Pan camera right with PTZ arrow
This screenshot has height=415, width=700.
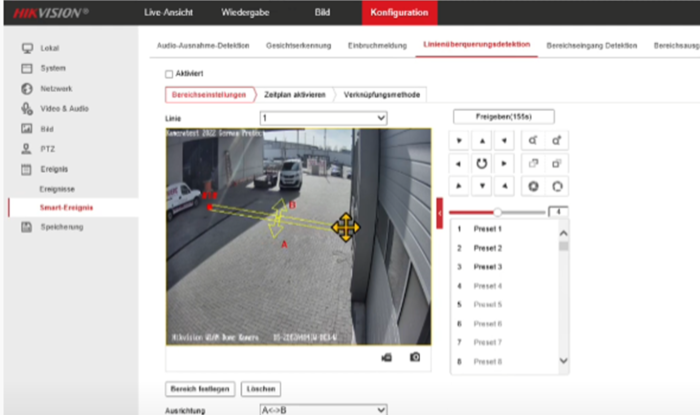504,164
